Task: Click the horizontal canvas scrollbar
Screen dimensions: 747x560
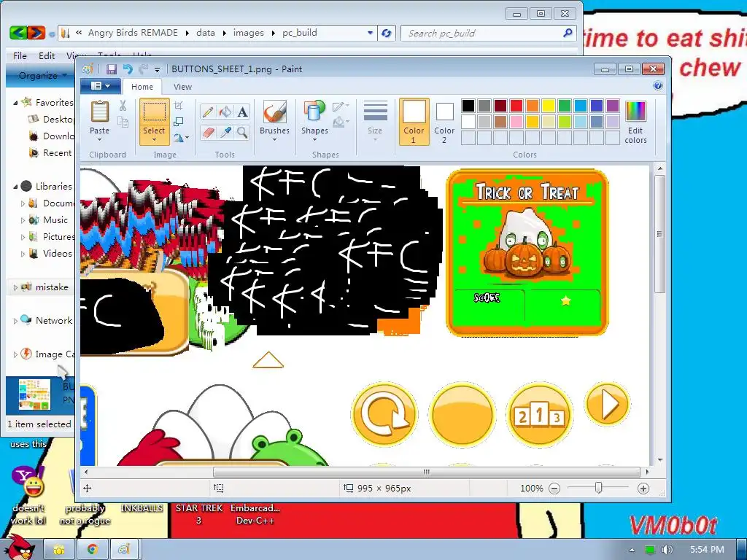Action: (x=426, y=472)
